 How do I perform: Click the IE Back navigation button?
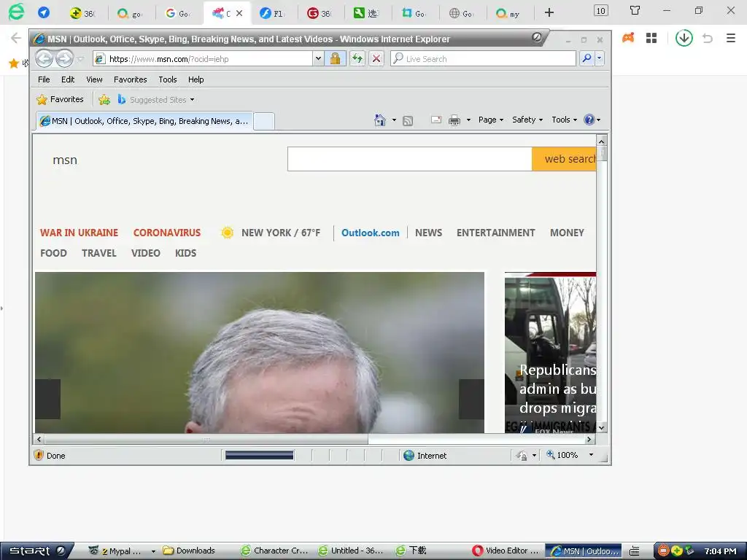coord(44,59)
